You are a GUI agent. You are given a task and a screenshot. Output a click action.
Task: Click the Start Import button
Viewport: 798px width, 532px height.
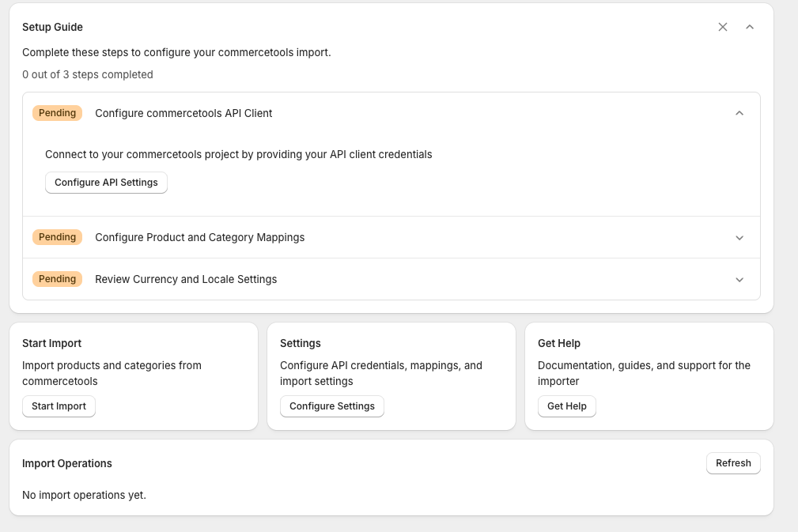click(59, 406)
